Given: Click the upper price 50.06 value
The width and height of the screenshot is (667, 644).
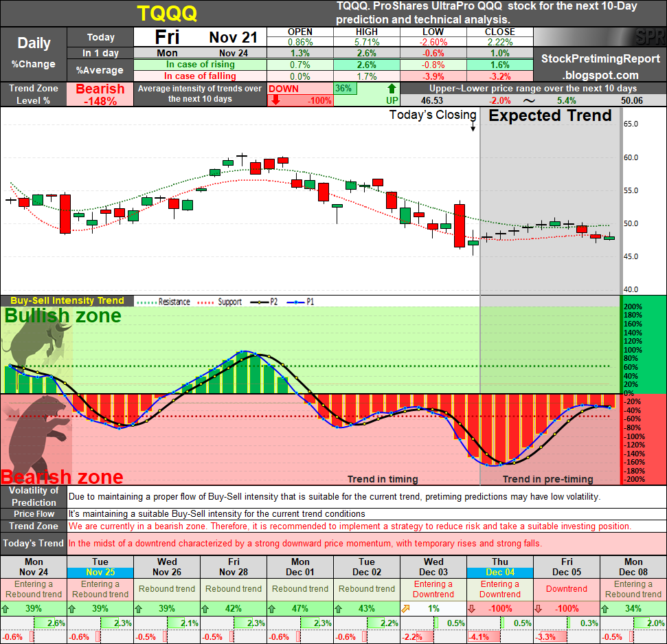Looking at the screenshot, I should coord(632,100).
